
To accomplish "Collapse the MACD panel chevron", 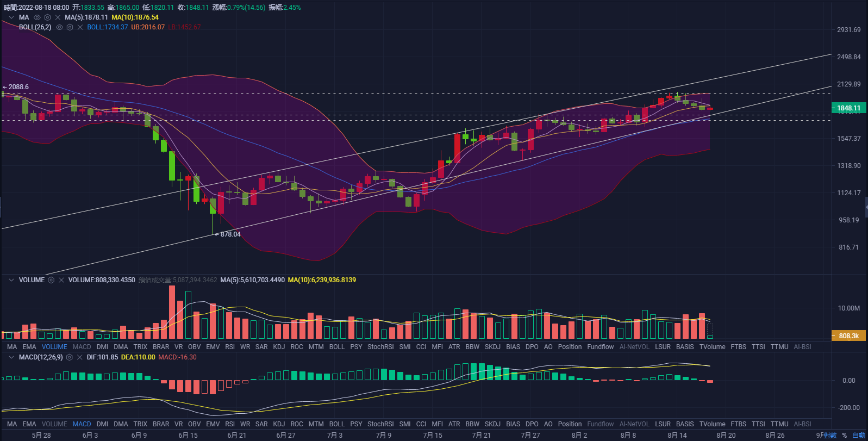I will 11,357.
